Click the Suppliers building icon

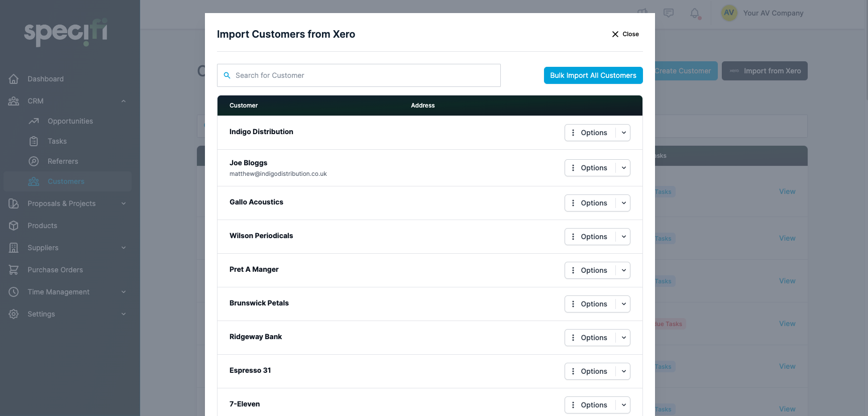[14, 248]
